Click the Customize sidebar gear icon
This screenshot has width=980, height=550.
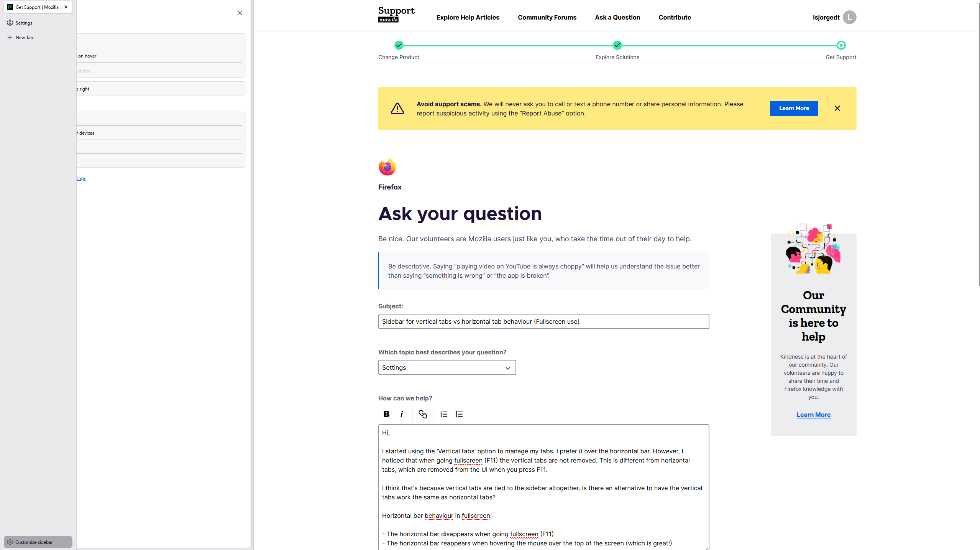(x=10, y=542)
